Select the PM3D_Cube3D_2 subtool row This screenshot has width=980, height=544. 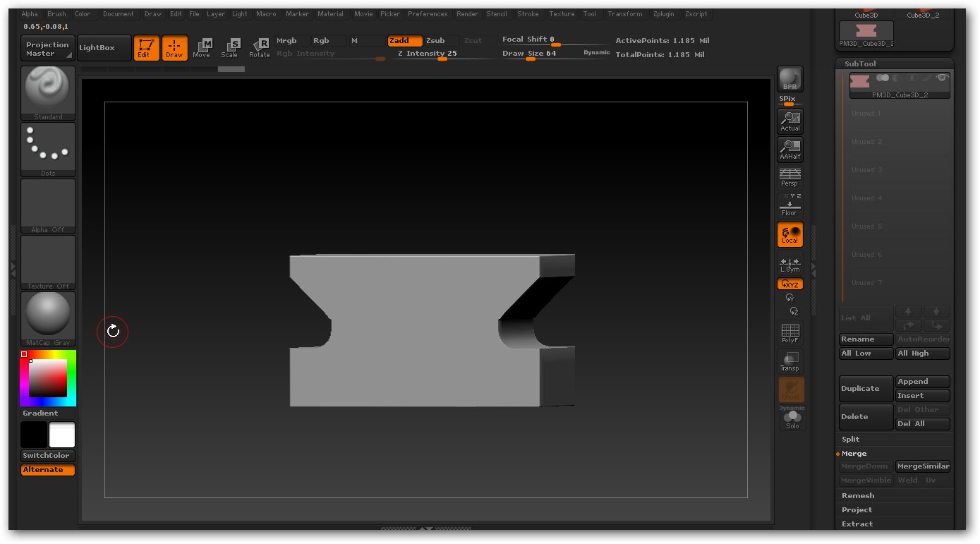click(x=899, y=85)
